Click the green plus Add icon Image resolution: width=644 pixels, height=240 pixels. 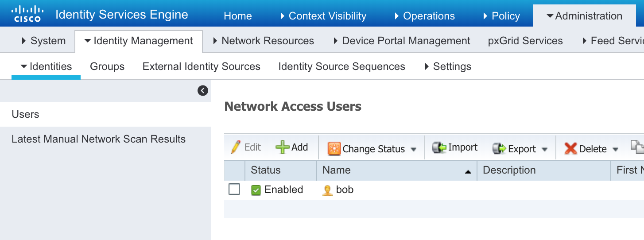(x=282, y=147)
